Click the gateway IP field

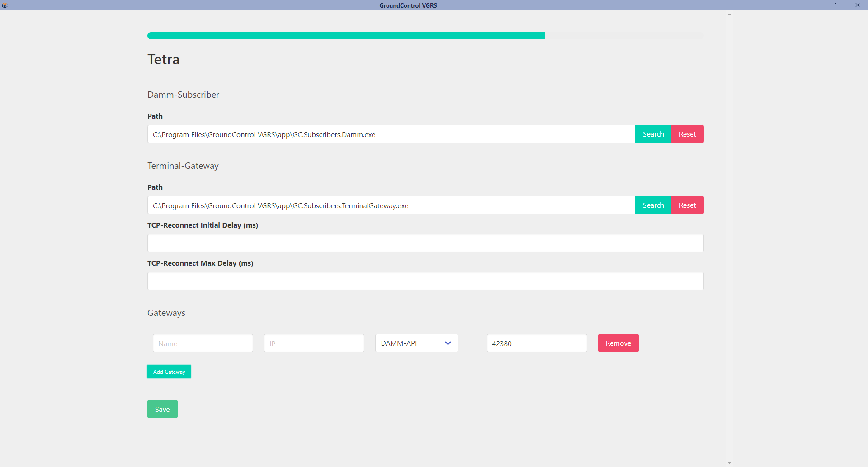pos(314,343)
